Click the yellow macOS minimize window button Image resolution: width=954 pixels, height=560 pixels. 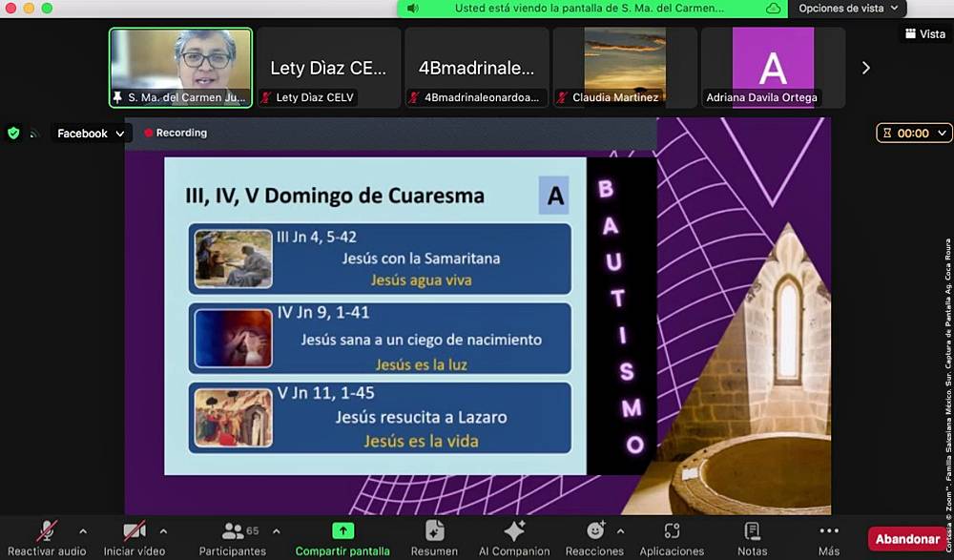tap(29, 8)
